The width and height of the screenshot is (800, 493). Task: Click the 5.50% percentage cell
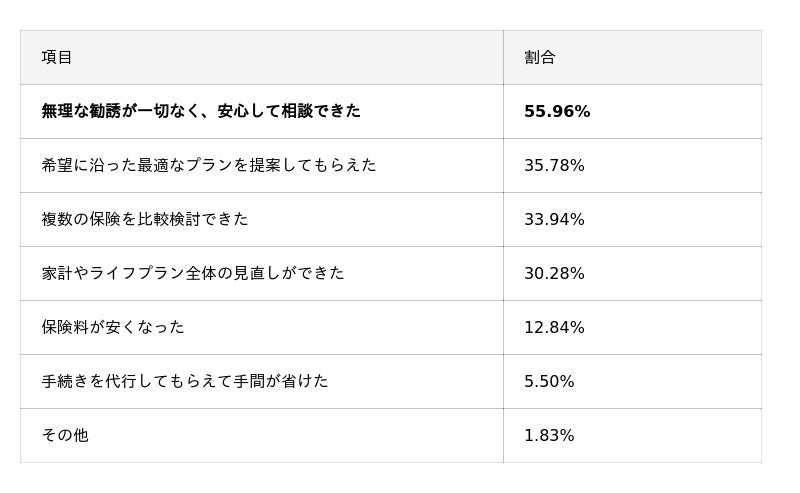549,381
